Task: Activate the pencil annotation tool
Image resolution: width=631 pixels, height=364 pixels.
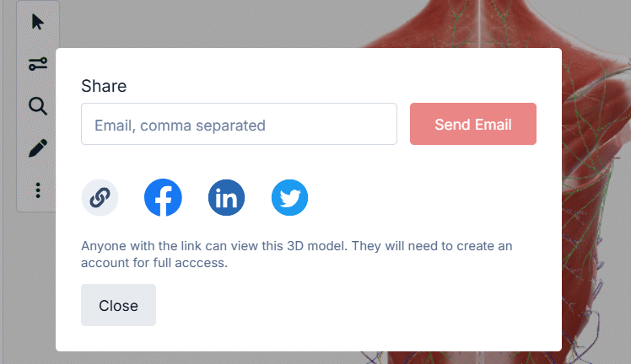Action: click(38, 148)
